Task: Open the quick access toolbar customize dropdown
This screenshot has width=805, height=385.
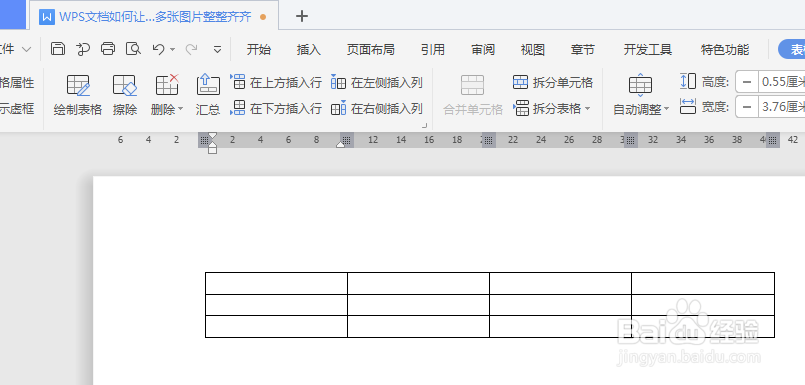Action: (x=218, y=49)
